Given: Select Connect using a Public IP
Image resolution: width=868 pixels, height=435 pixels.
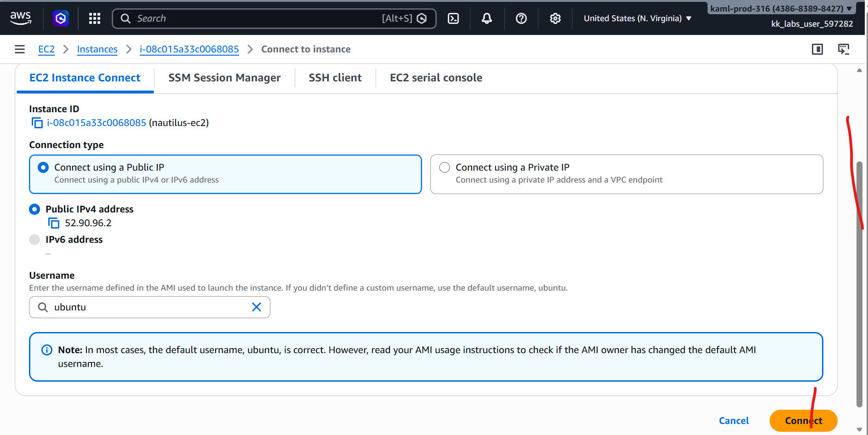Looking at the screenshot, I should click(x=225, y=174).
